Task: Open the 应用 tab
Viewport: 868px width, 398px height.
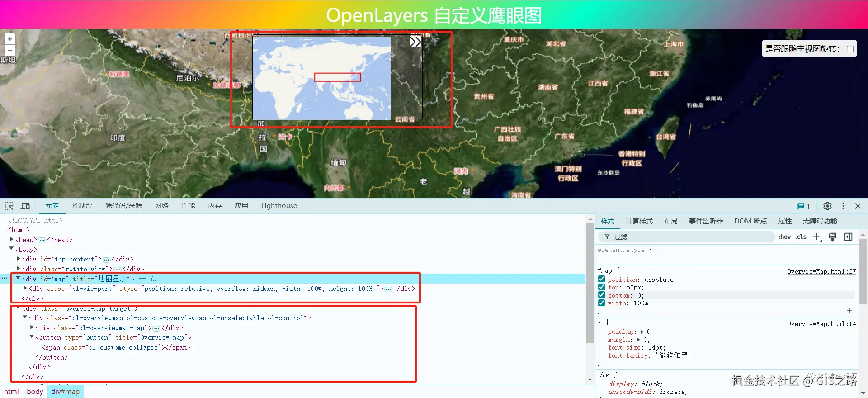Action: click(241, 206)
